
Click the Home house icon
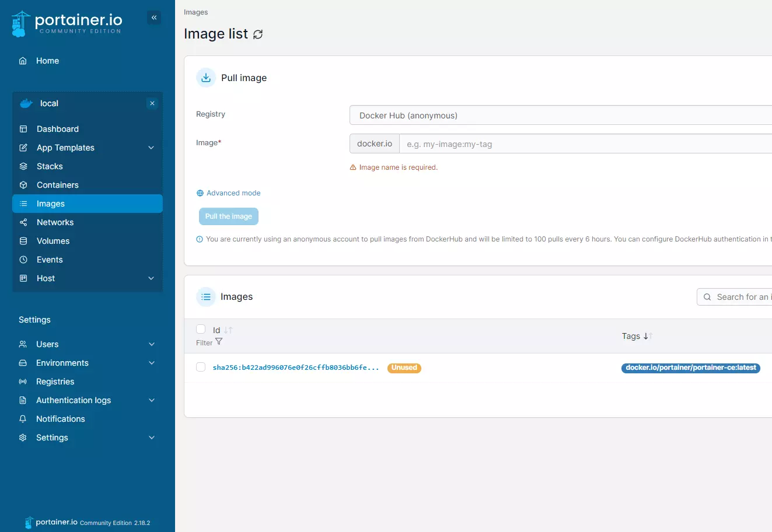coord(23,61)
